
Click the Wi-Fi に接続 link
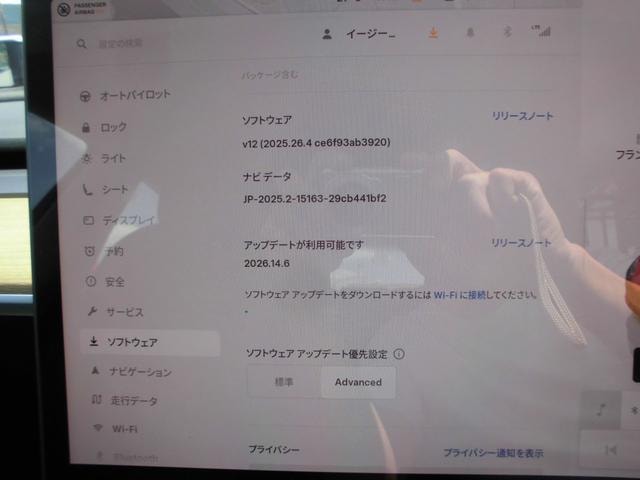pyautogui.click(x=460, y=295)
